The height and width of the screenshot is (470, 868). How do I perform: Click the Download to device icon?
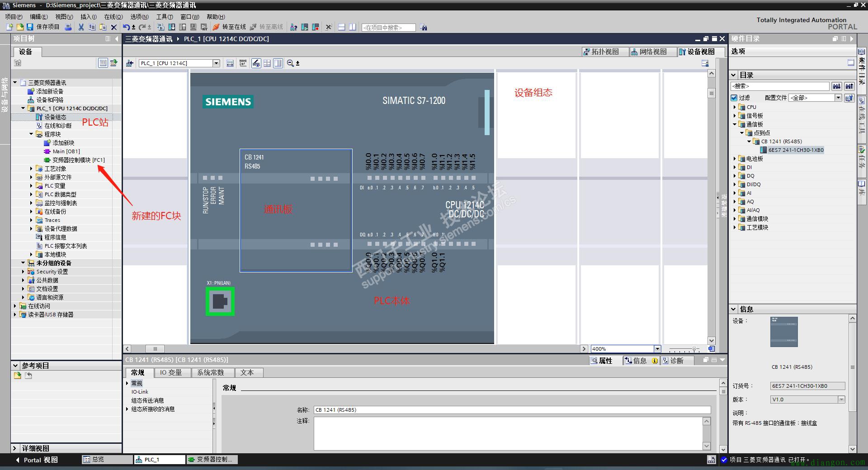(171, 27)
